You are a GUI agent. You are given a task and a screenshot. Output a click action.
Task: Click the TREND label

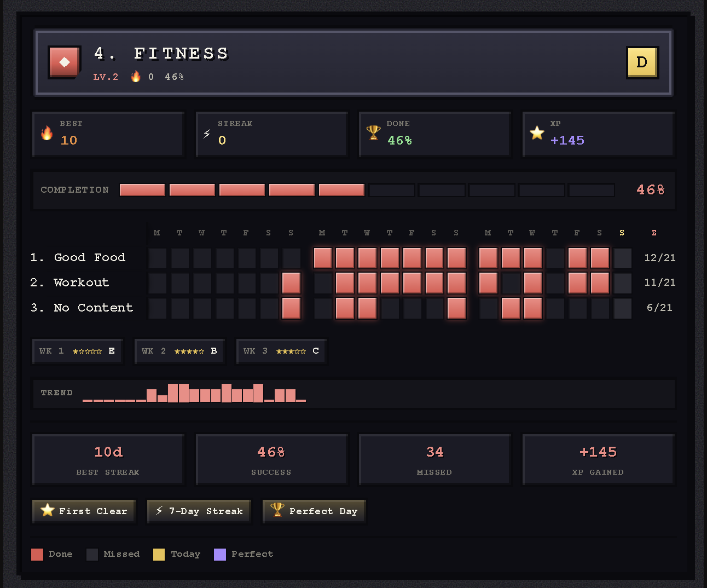57,393
